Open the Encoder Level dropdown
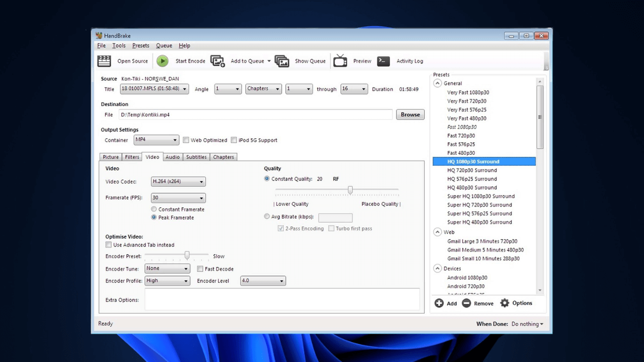Image resolution: width=644 pixels, height=362 pixels. (263, 281)
